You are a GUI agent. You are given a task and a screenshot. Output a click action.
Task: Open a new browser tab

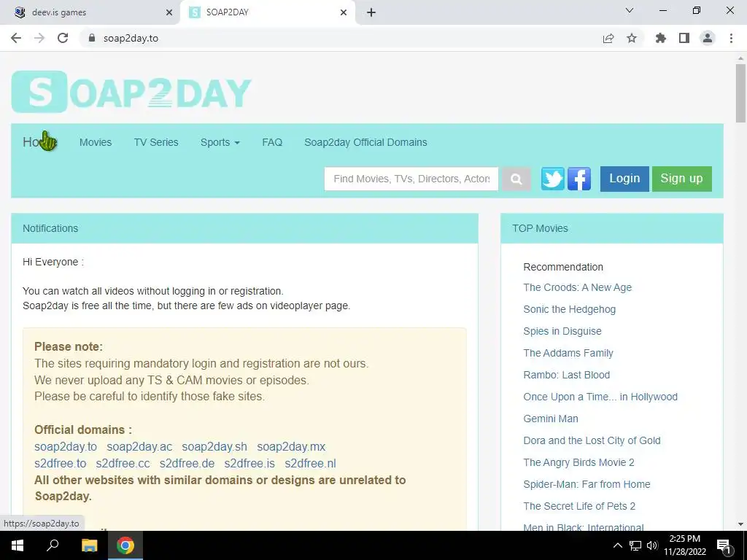click(371, 12)
